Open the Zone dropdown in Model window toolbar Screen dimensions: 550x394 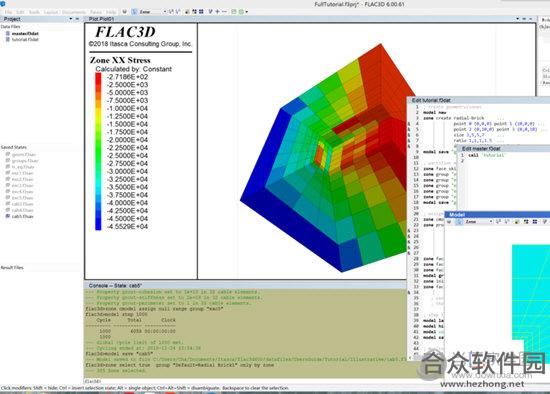(x=479, y=222)
